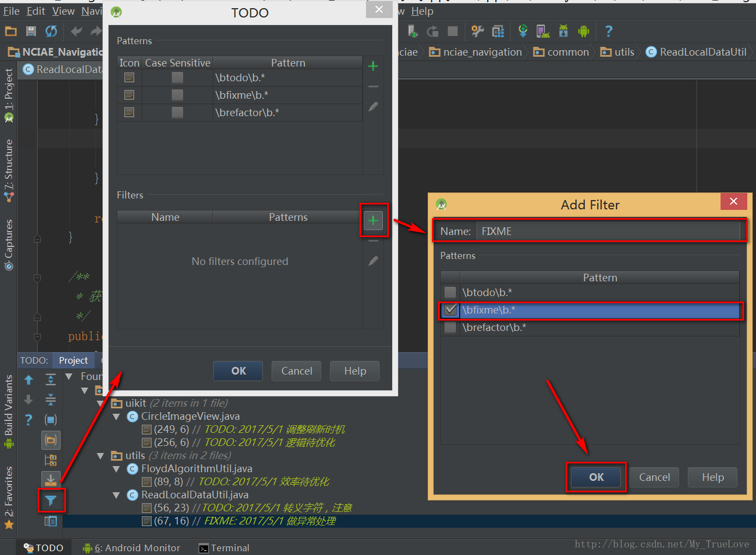Click the edit pencil beside Patterns table

pos(373,107)
